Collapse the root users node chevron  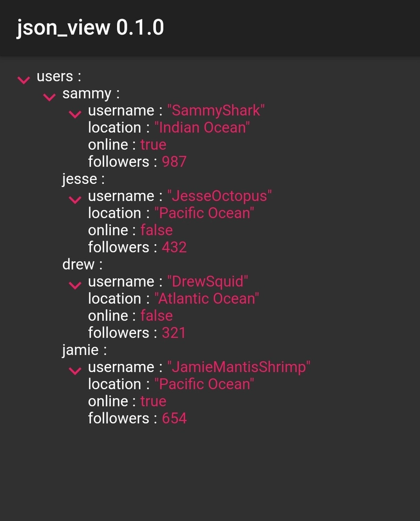24,80
